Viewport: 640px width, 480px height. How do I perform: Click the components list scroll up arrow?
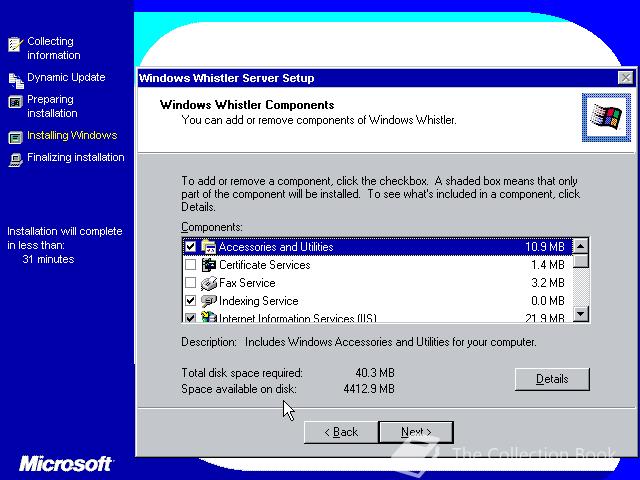pyautogui.click(x=580, y=246)
